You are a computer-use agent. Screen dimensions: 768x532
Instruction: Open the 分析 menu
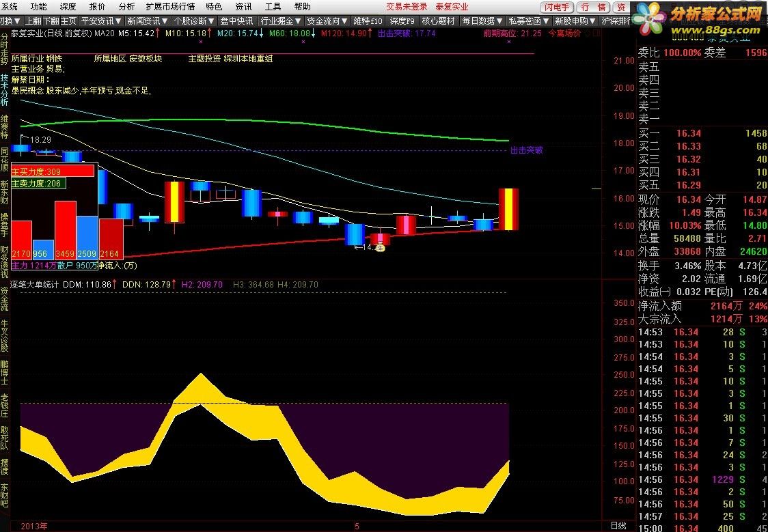127,7
